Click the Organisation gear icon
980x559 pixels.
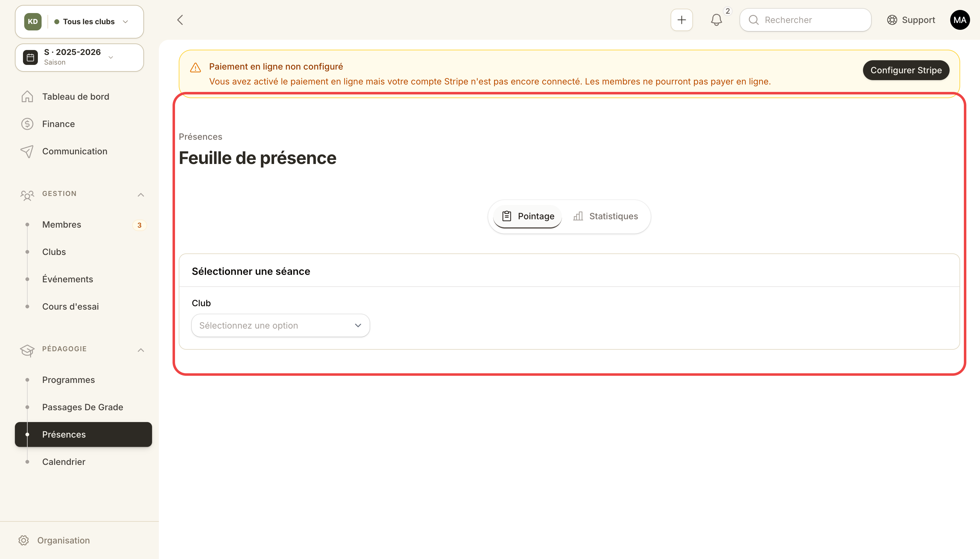(x=24, y=540)
